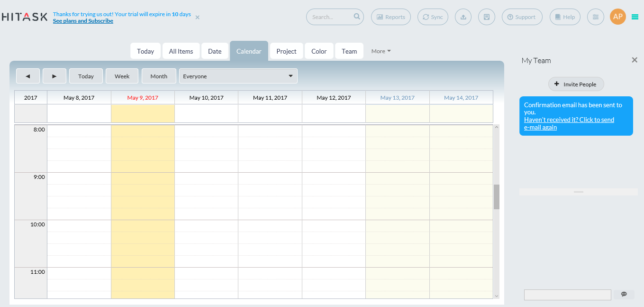This screenshot has height=307, width=644.
Task: Switch to the Color tab
Action: click(x=319, y=51)
